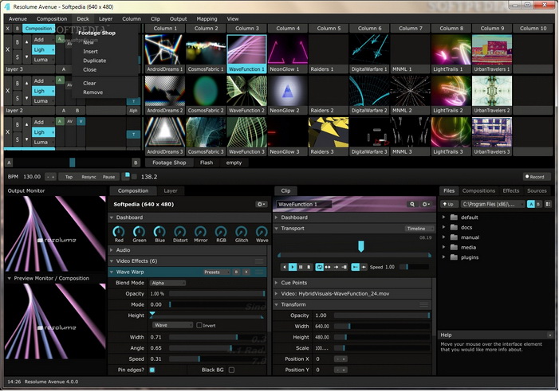Screen dimensions: 559x392
Task: Switch to the Effects tab
Action: (510, 191)
